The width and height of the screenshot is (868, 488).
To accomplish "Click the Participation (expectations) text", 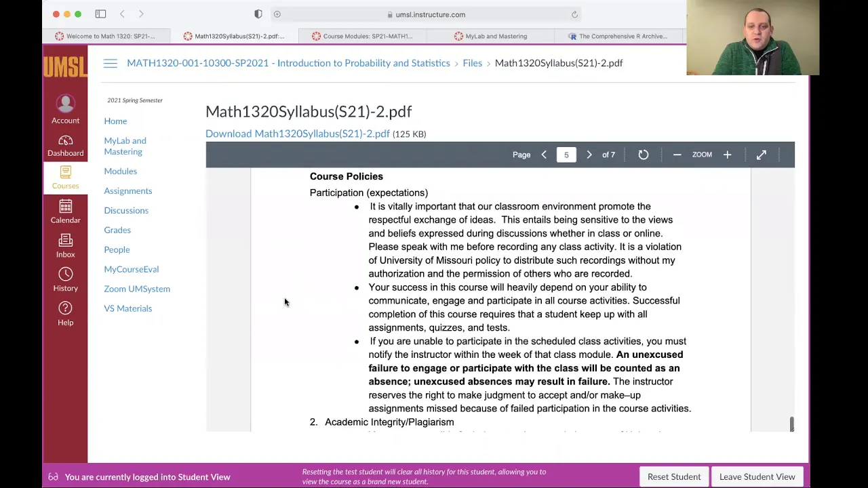I will tap(369, 193).
